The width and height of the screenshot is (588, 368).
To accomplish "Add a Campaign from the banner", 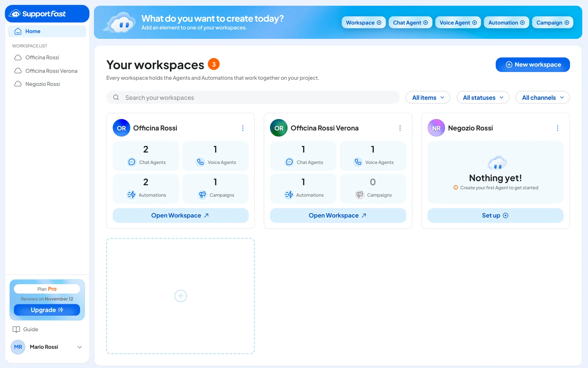I will tap(552, 22).
